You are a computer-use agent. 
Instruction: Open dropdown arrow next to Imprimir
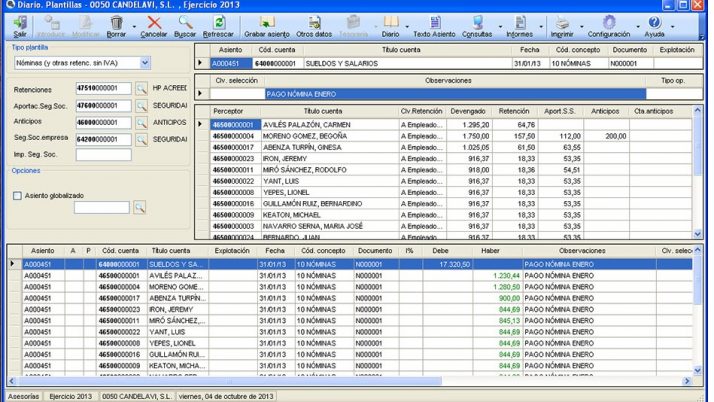(581, 27)
